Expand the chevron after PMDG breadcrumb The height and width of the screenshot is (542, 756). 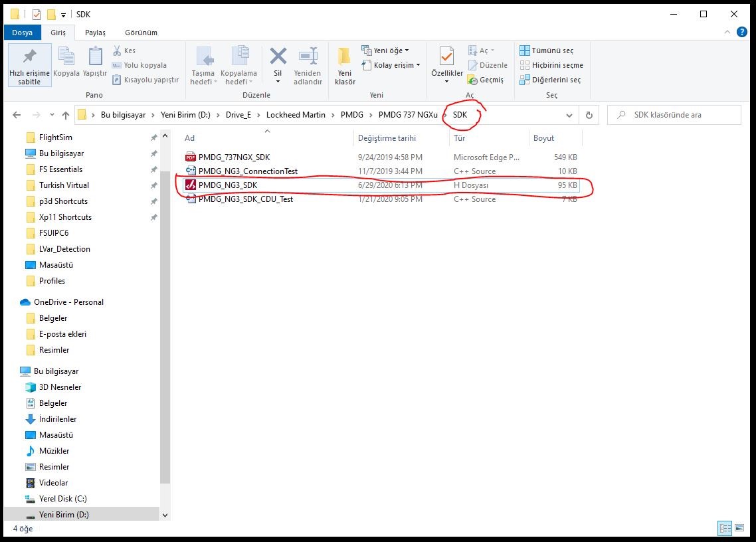(371, 115)
